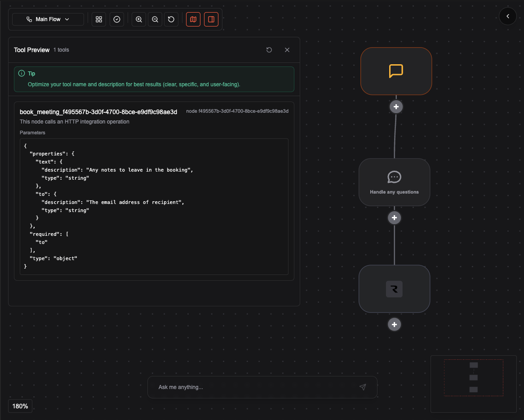The height and width of the screenshot is (420, 524).
Task: Add a node below Handle any questions
Action: [x=394, y=217]
